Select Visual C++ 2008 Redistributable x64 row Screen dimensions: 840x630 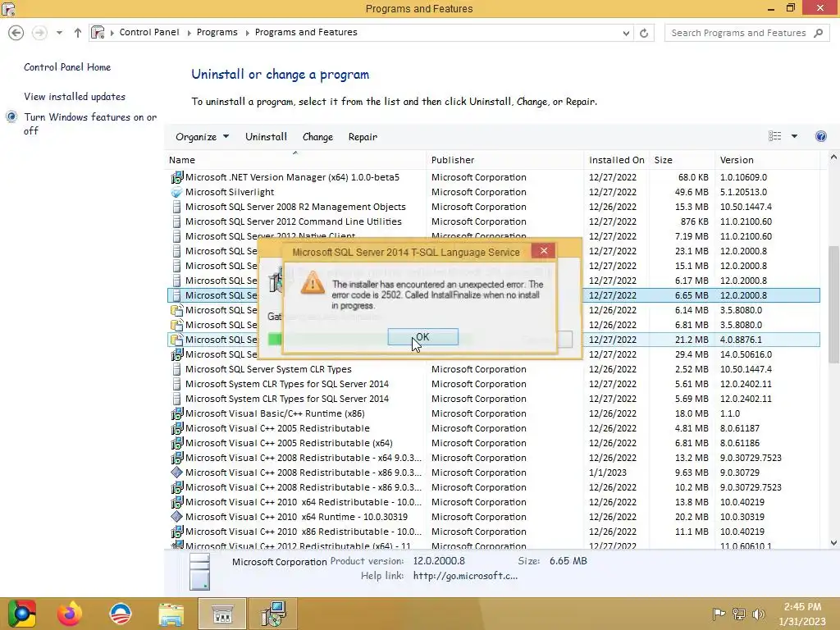point(493,458)
